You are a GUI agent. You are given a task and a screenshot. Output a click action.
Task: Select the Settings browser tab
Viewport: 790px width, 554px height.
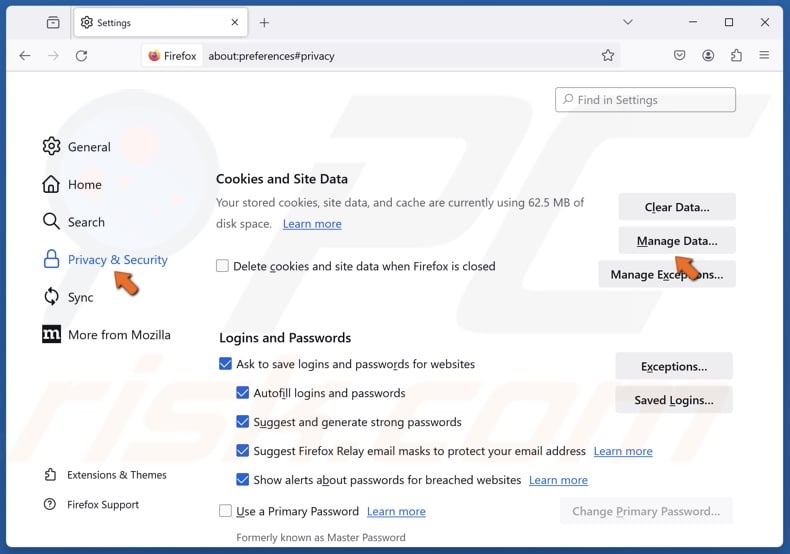tap(161, 23)
